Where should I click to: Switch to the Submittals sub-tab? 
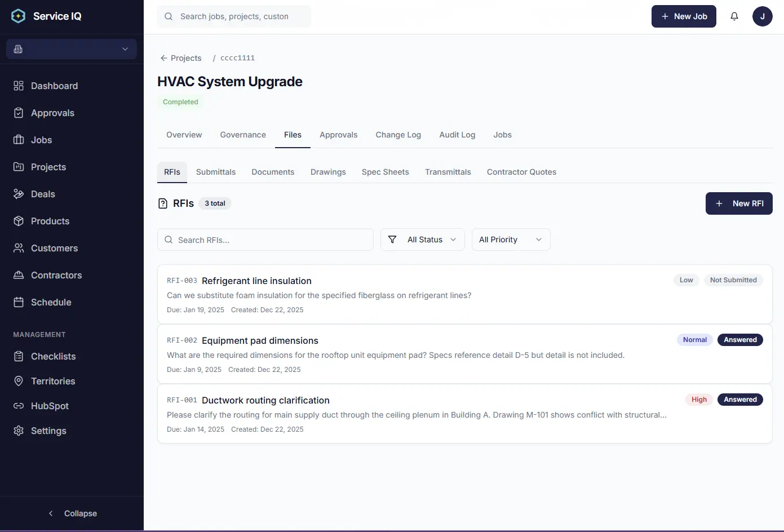(216, 172)
